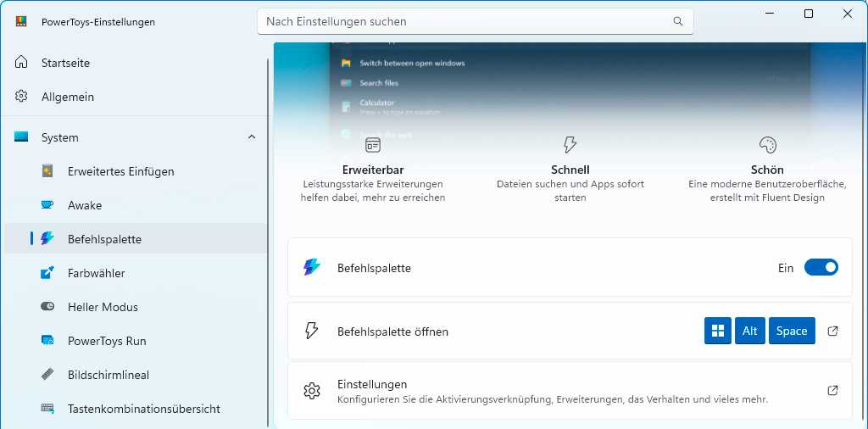Click the Erweiterbar heading
This screenshot has height=429, width=868.
[x=373, y=170]
